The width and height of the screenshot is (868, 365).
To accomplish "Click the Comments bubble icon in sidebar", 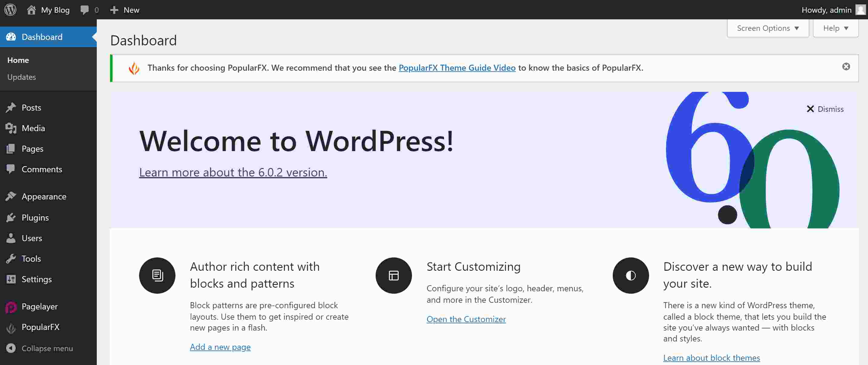I will coord(11,169).
